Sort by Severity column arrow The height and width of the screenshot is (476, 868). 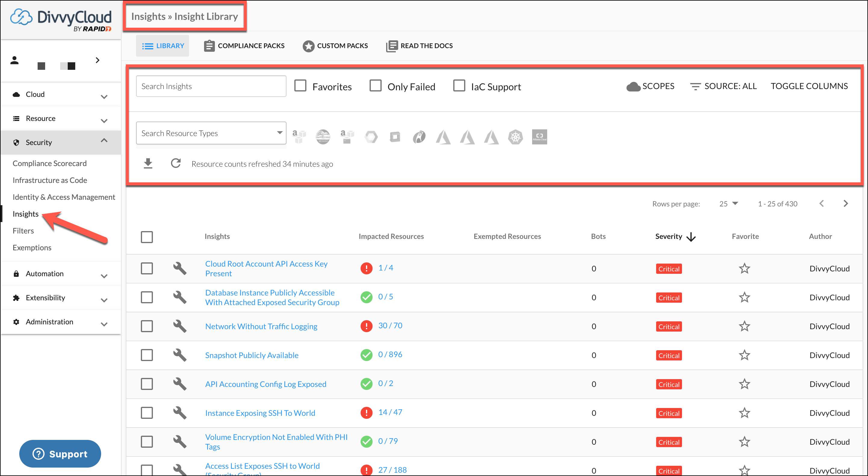691,237
